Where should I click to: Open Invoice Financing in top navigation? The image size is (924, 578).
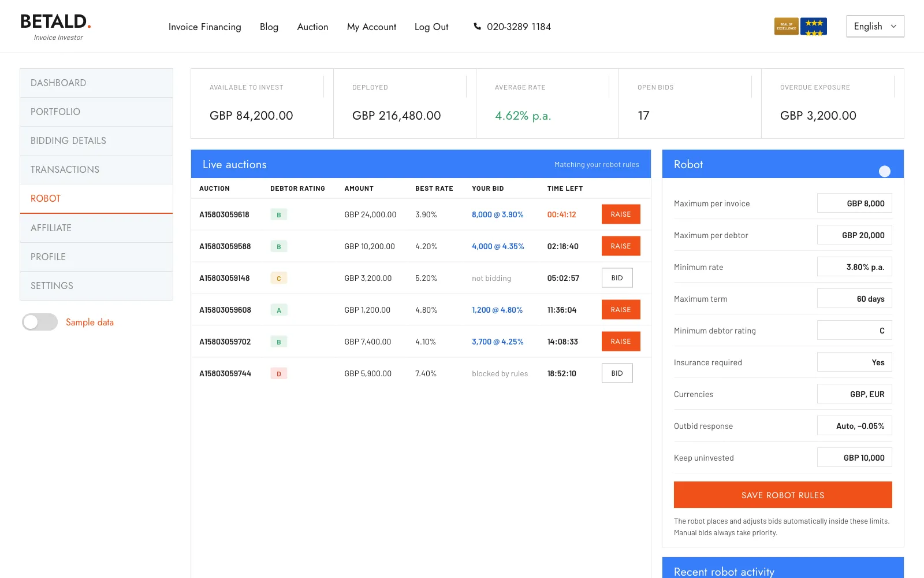(204, 27)
